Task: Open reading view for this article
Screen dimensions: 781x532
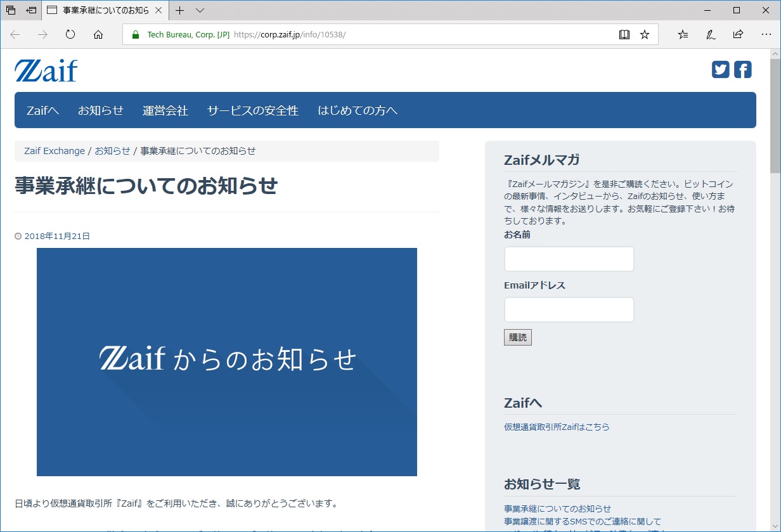Action: [624, 34]
